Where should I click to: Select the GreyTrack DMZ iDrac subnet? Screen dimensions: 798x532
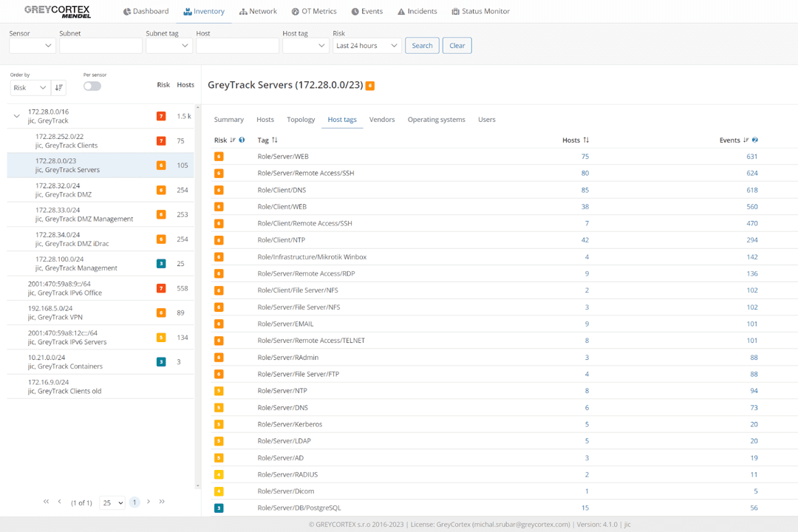pyautogui.click(x=100, y=239)
